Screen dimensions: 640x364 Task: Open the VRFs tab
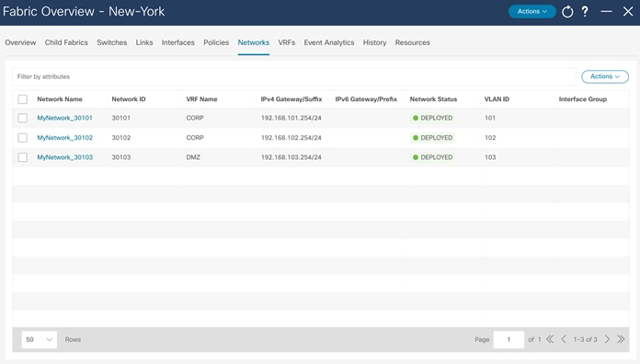point(287,42)
